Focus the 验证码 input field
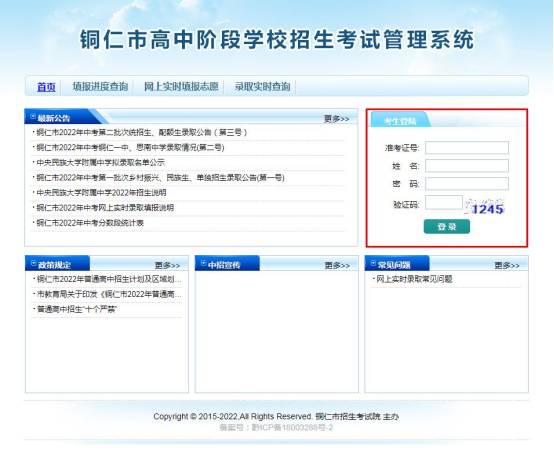Image resolution: width=554 pixels, height=451 pixels. pyautogui.click(x=444, y=203)
